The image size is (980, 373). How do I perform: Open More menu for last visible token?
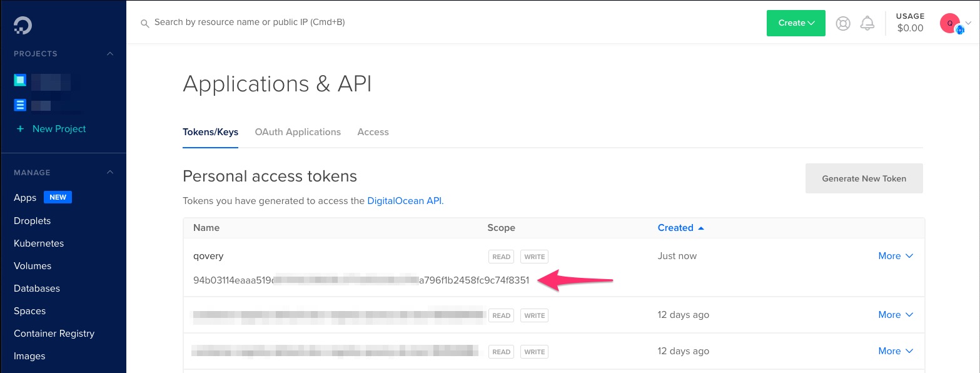click(x=896, y=351)
